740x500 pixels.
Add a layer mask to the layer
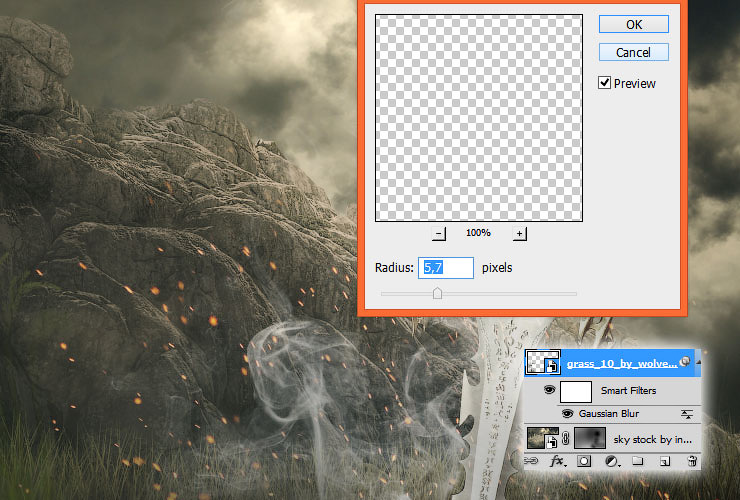(584, 461)
